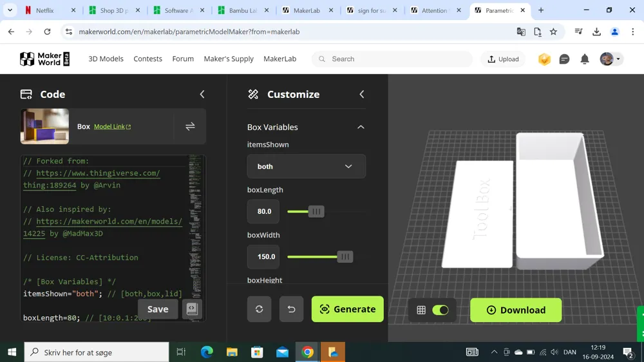This screenshot has height=362, width=644.
Task: Open Chrome downloads icon
Action: (x=596, y=32)
